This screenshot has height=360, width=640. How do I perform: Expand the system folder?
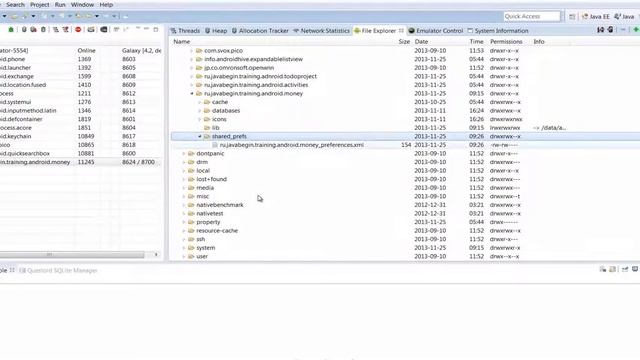pos(184,248)
